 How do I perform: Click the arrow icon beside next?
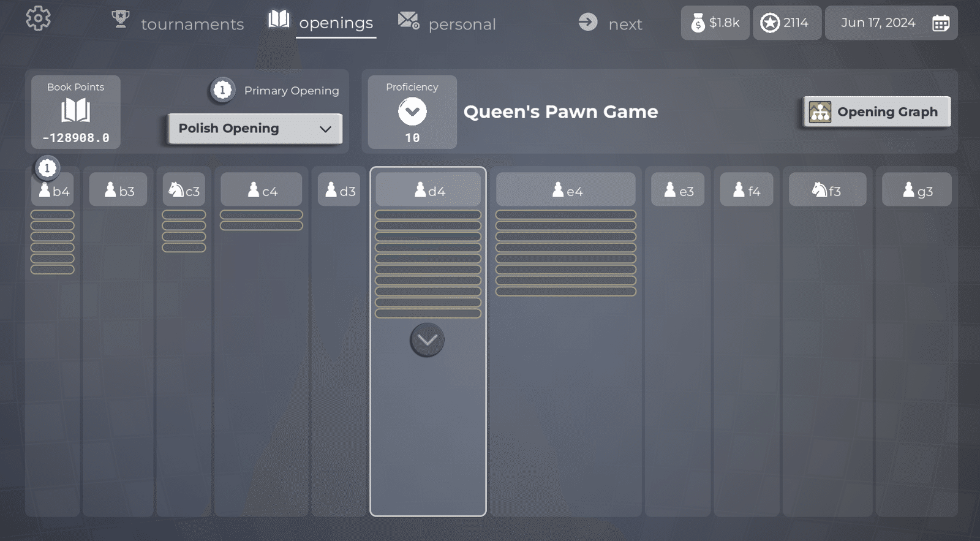tap(588, 23)
